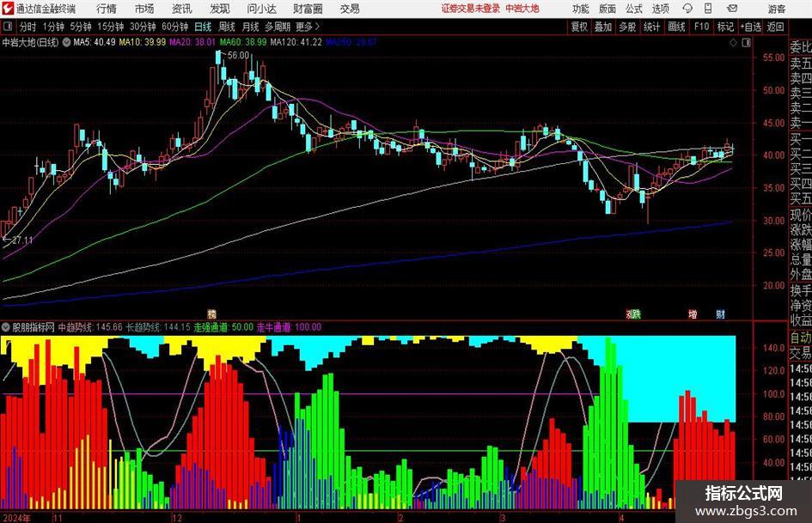Image resolution: width=812 pixels, height=523 pixels.
Task: Click the 财 marker on chart
Action: (x=720, y=314)
